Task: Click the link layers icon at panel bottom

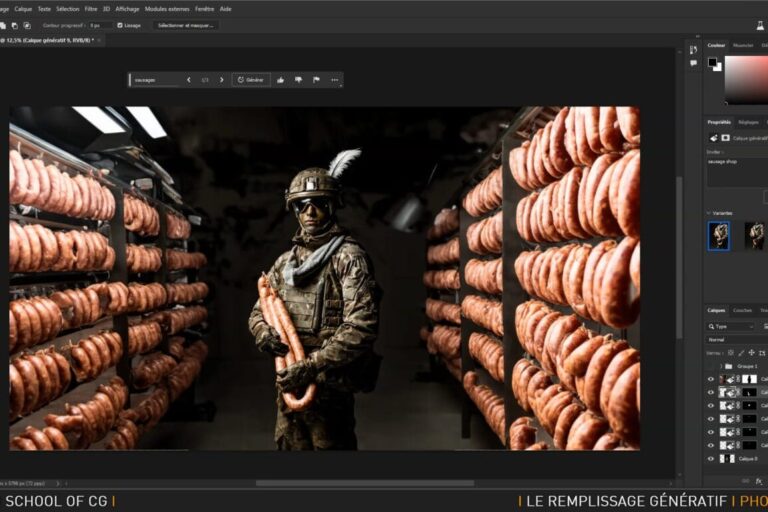Action: tap(746, 482)
